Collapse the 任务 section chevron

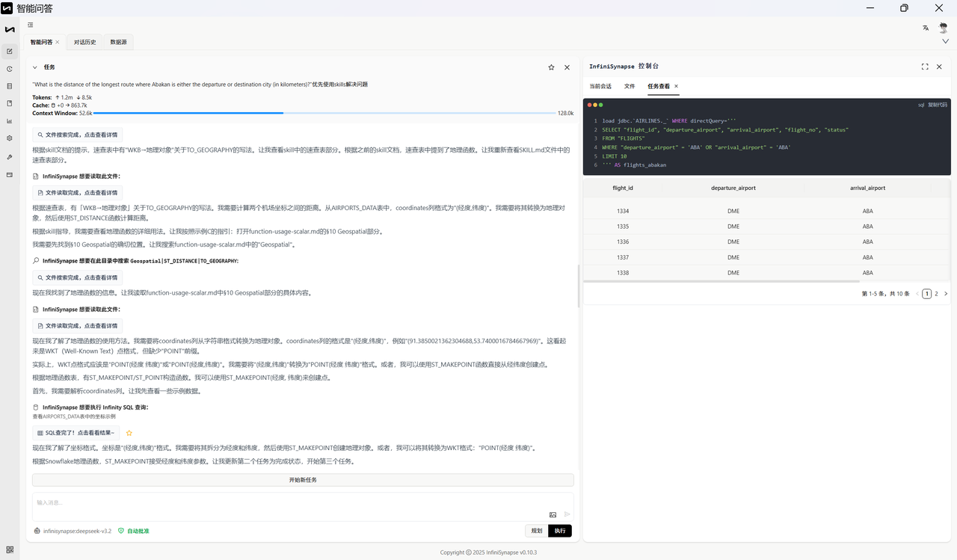coord(35,67)
